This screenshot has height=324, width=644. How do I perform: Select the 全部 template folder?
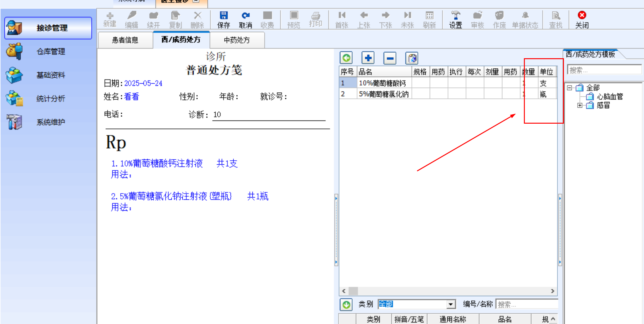(593, 88)
